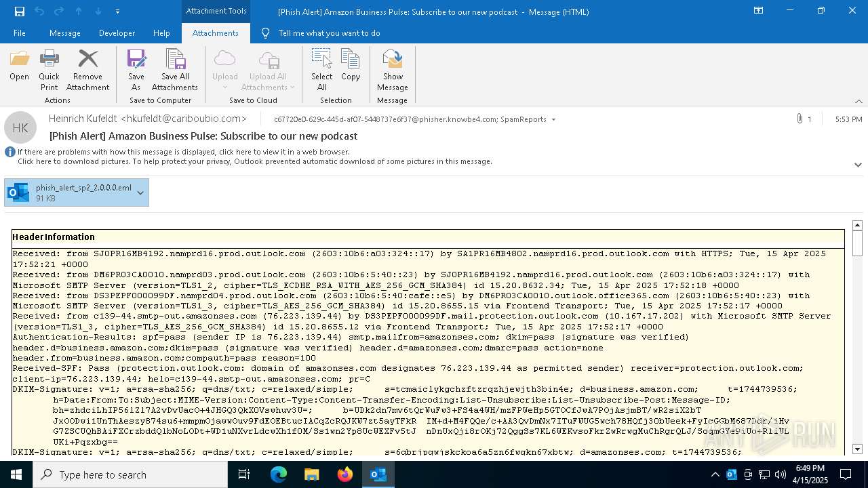
Task: Open the attachment dropdown arrow
Action: [x=140, y=192]
